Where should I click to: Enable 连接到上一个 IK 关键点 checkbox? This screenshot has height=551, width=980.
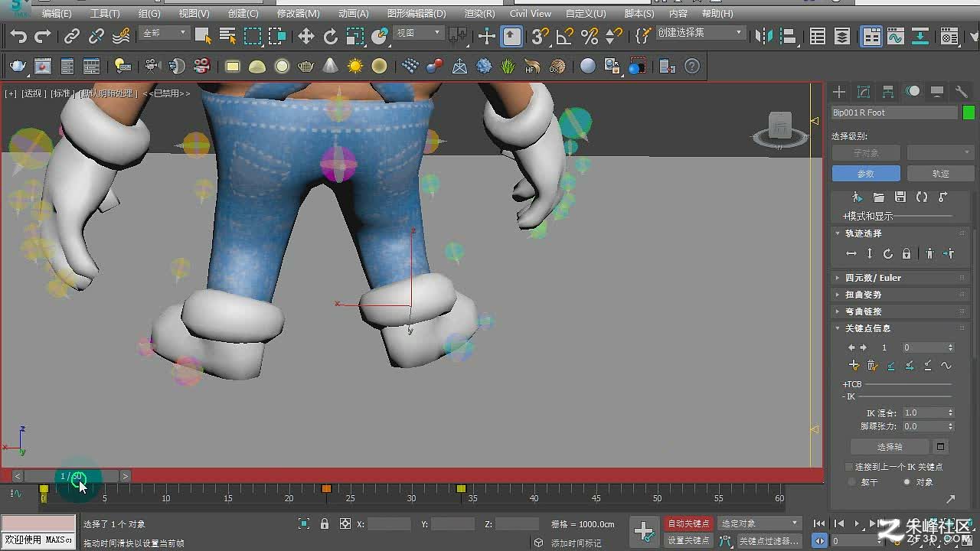[x=849, y=466]
